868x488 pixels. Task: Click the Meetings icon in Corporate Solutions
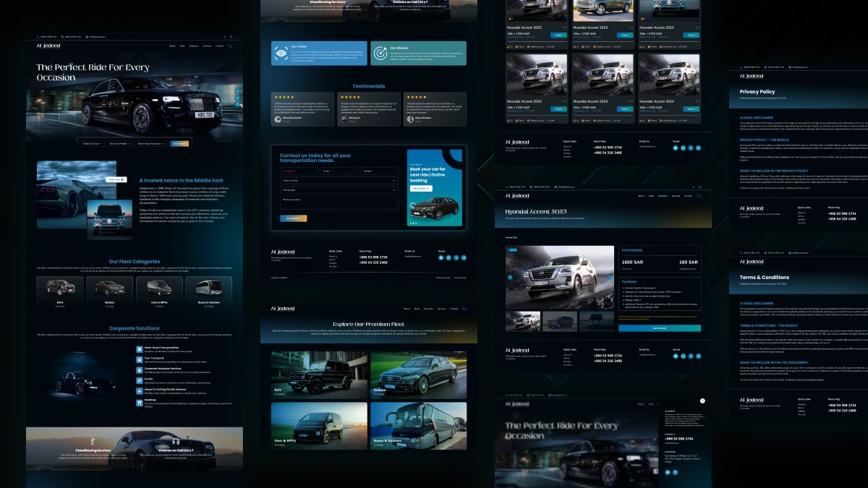[x=140, y=403]
